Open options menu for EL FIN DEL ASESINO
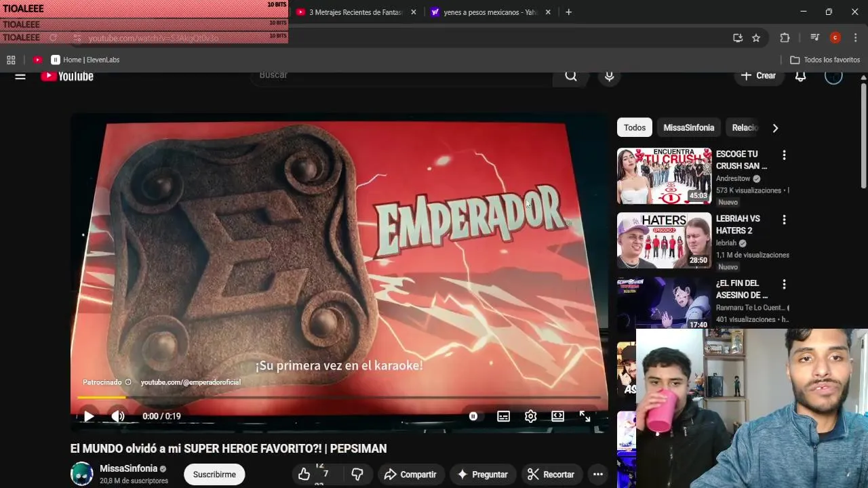 click(x=784, y=284)
